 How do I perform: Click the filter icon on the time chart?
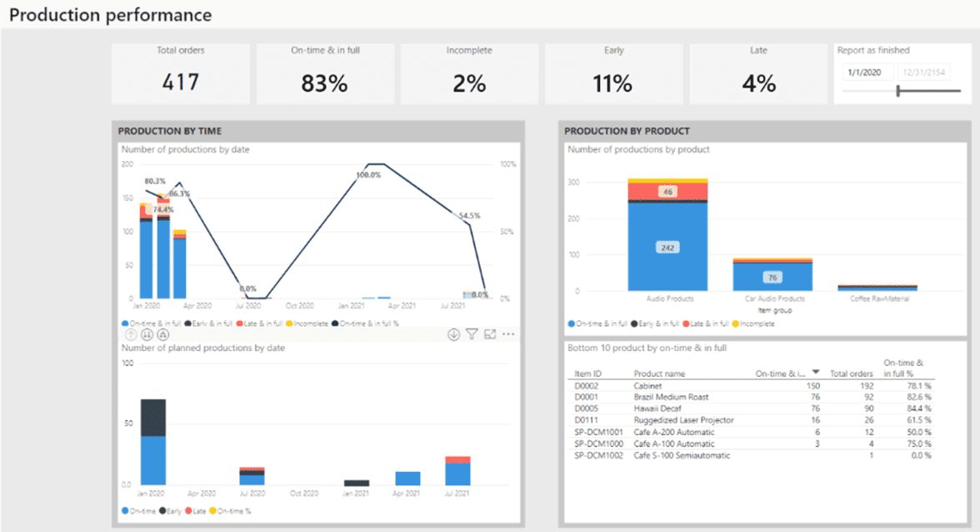pos(474,334)
